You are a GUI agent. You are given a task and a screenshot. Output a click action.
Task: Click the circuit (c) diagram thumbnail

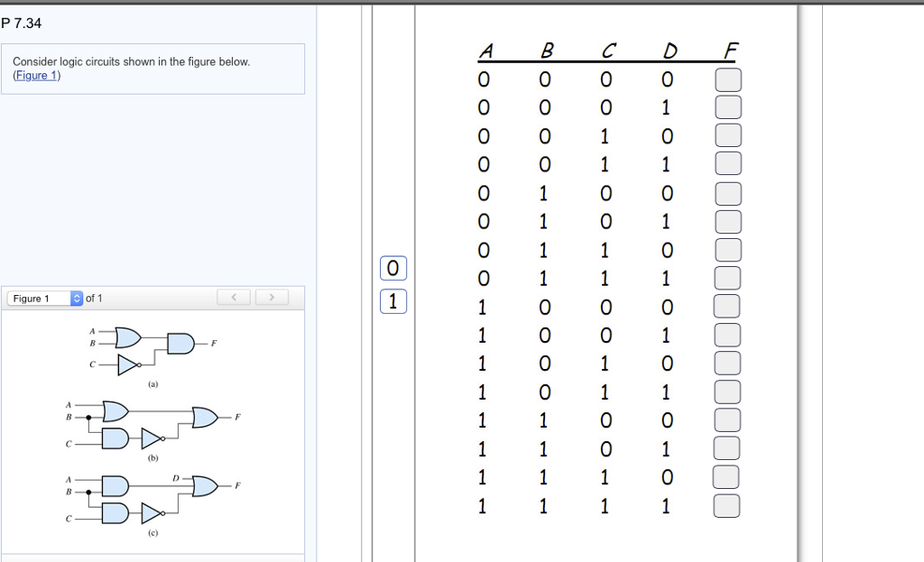[153, 496]
